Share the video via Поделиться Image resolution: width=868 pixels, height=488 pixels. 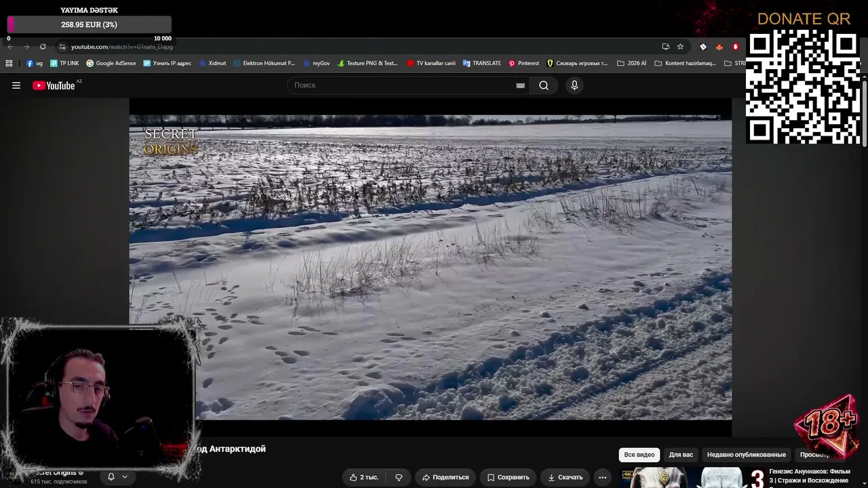446,477
